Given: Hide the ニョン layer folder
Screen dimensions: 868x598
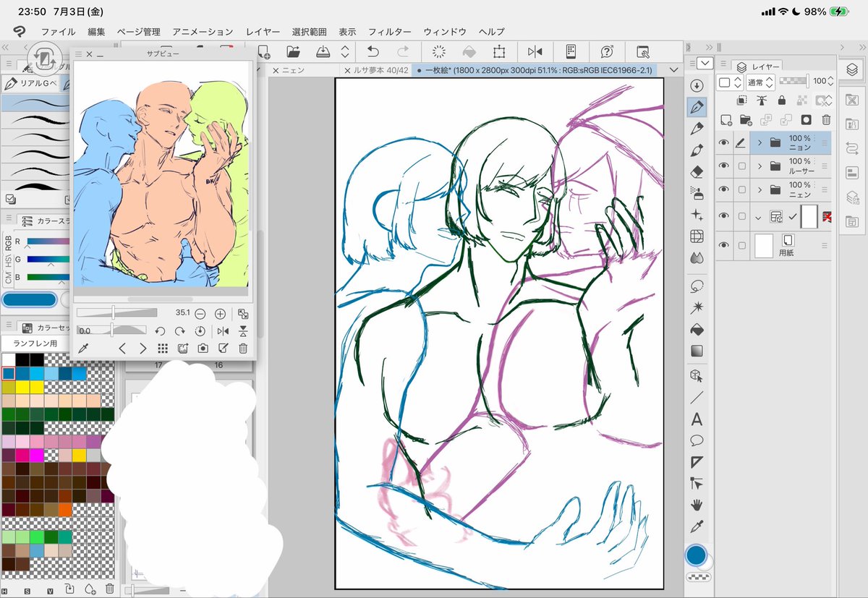Looking at the screenshot, I should pos(723,143).
